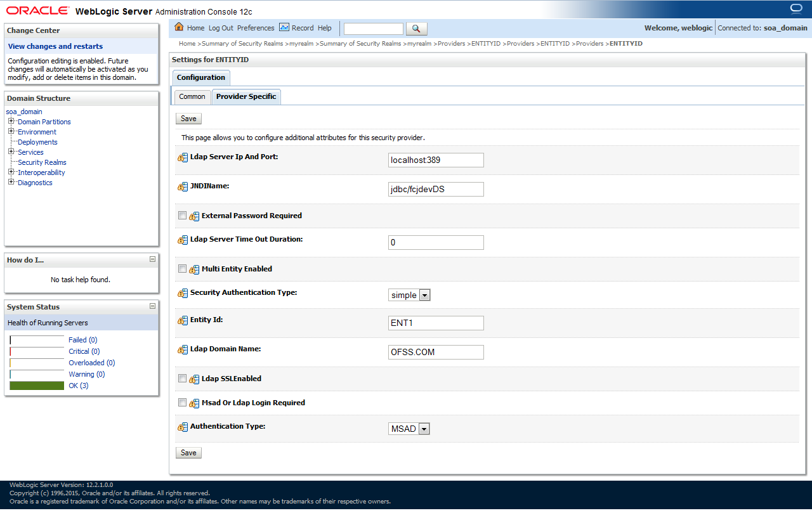Image resolution: width=812 pixels, height=513 pixels.
Task: Click the info icon beside Msad Or Ldap Login Required
Action: tap(194, 403)
